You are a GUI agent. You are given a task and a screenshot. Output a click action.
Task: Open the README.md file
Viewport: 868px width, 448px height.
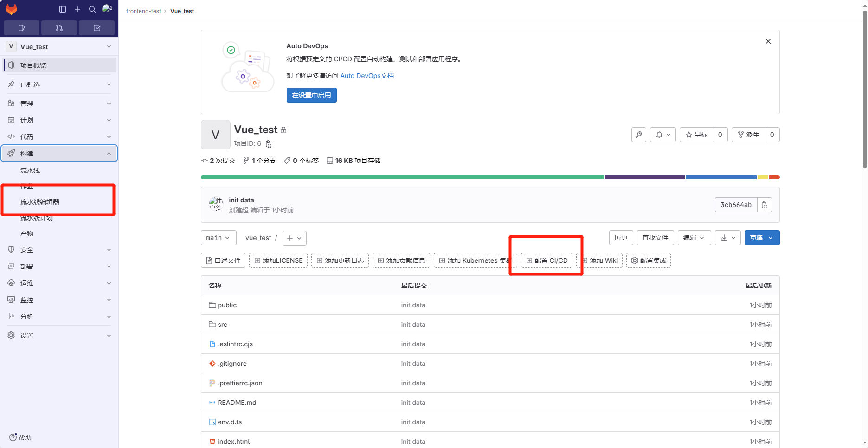point(237,403)
